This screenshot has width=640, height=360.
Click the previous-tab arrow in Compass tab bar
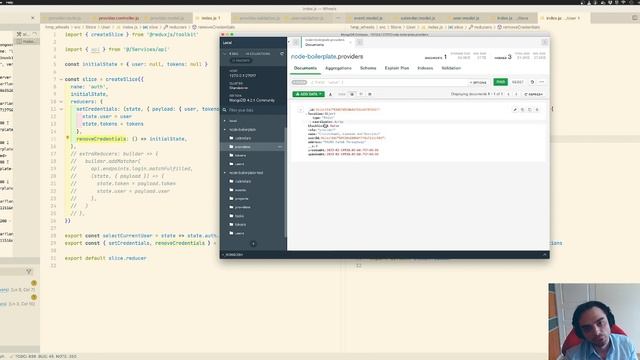pyautogui.click(x=296, y=42)
